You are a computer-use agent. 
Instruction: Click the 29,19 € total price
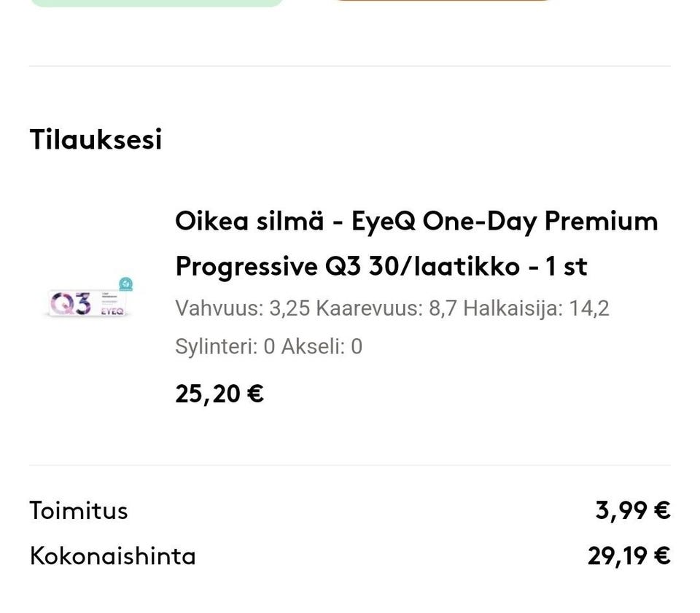pyautogui.click(x=629, y=556)
